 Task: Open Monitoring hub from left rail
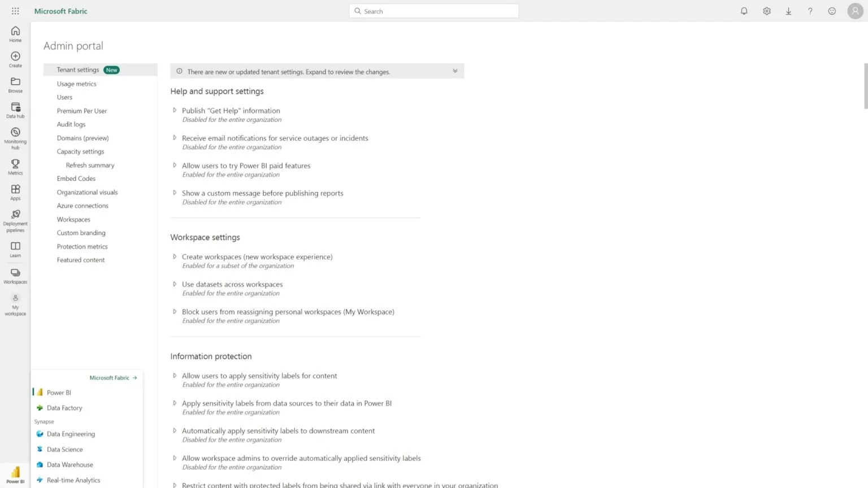(15, 138)
